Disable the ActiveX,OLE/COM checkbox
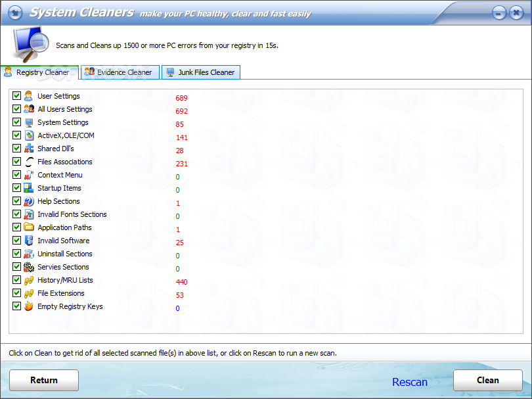 pyautogui.click(x=16, y=135)
